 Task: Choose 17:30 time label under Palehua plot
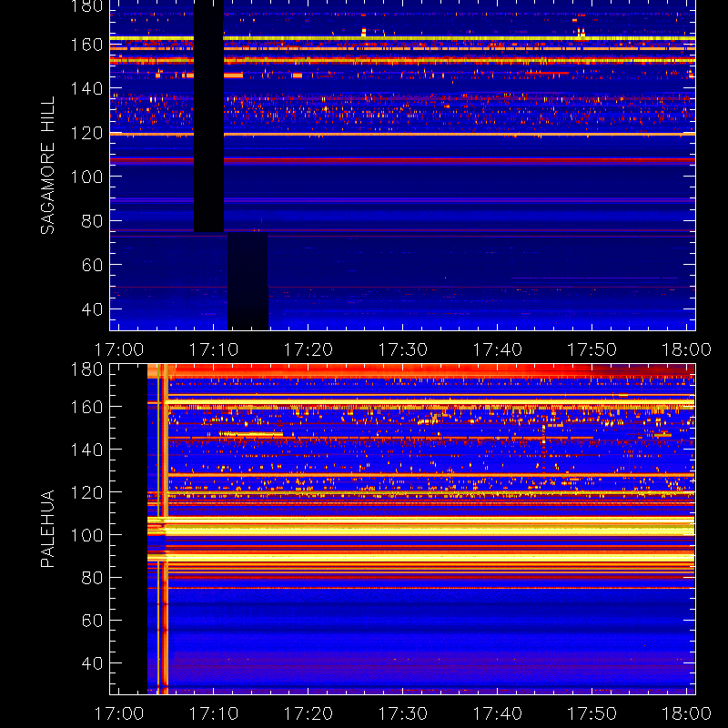403,713
